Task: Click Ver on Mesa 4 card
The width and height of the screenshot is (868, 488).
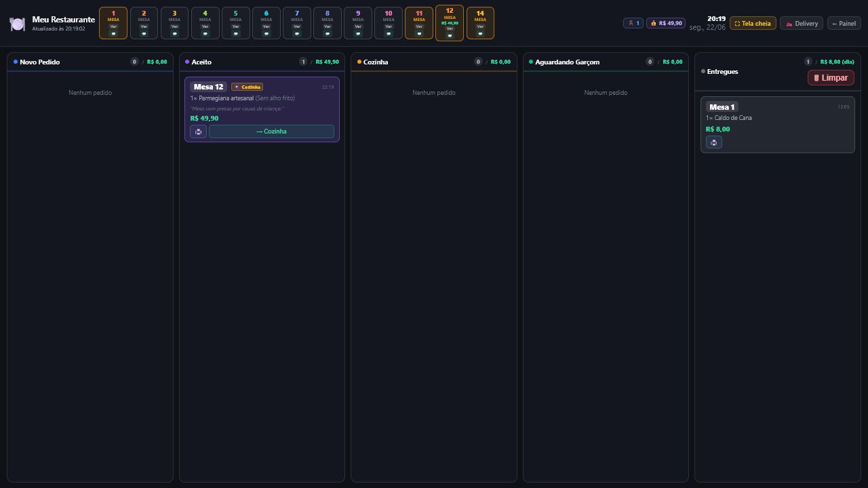Action: [205, 26]
